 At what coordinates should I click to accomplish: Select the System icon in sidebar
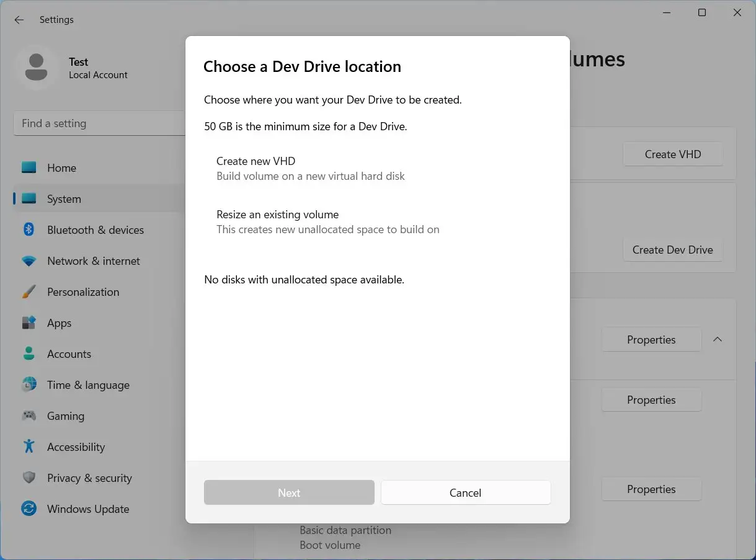[x=29, y=198]
